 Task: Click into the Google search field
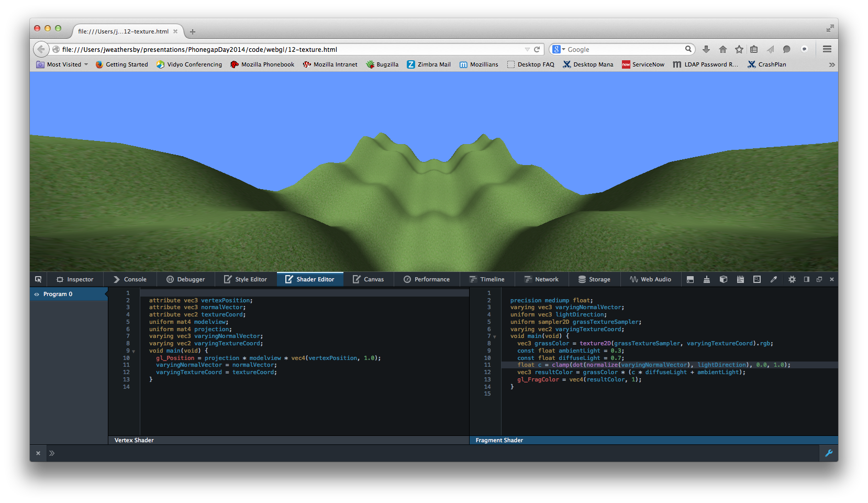pyautogui.click(x=625, y=49)
